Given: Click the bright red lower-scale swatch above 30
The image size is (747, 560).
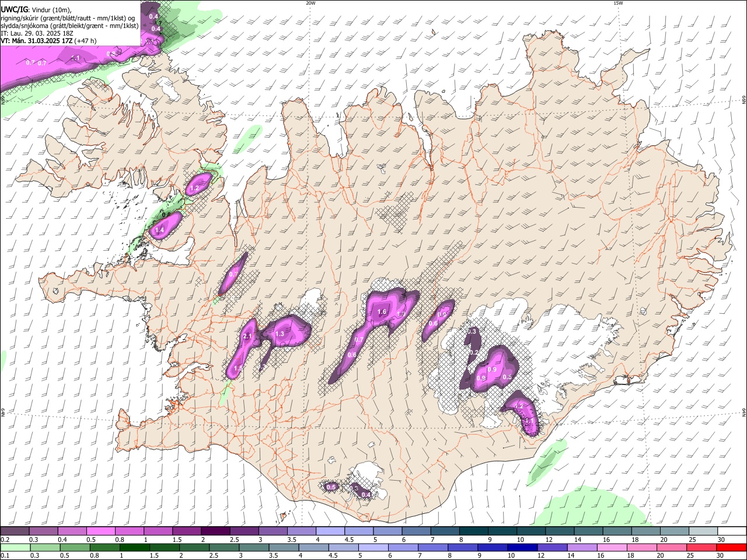Looking at the screenshot, I should click(732, 547).
